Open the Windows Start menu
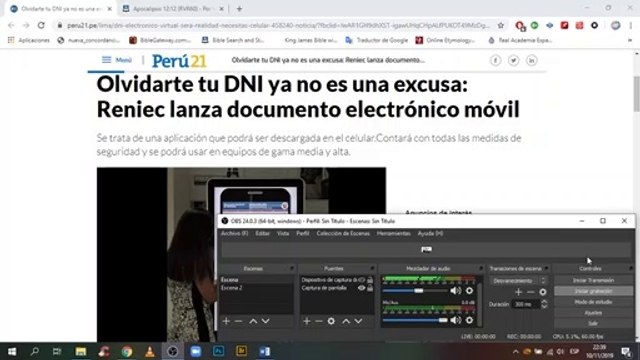The image size is (640, 360). [12, 351]
